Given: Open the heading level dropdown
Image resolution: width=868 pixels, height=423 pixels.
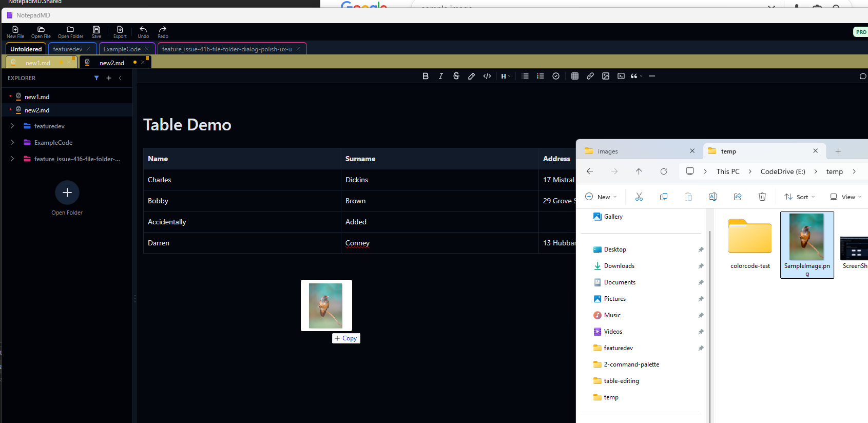Looking at the screenshot, I should coord(506,76).
